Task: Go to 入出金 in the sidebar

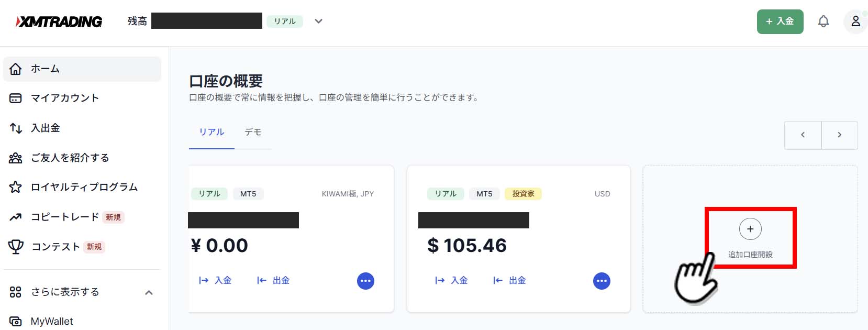Action: tap(46, 128)
